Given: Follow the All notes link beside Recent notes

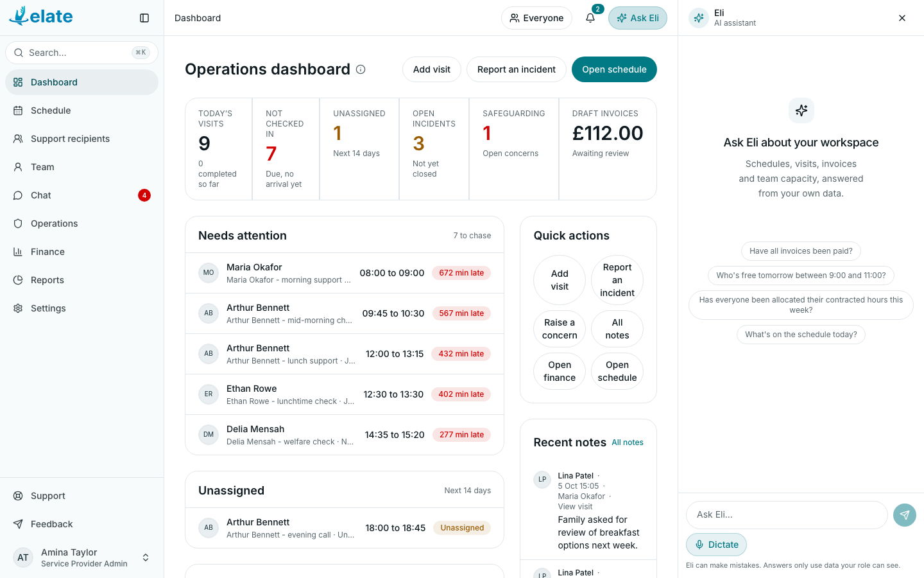Looking at the screenshot, I should (x=628, y=442).
